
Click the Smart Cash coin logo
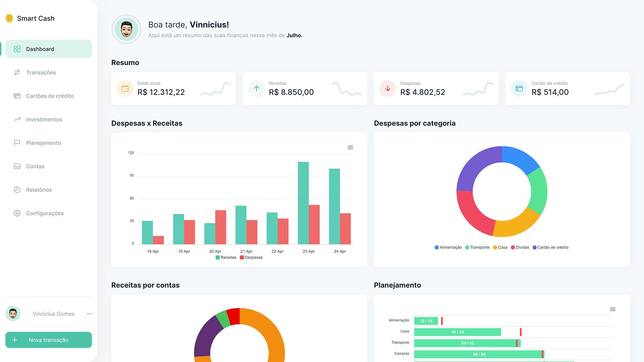tap(9, 18)
